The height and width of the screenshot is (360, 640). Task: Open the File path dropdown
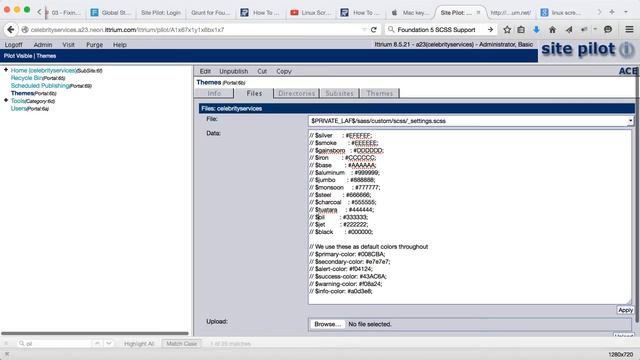pos(630,121)
